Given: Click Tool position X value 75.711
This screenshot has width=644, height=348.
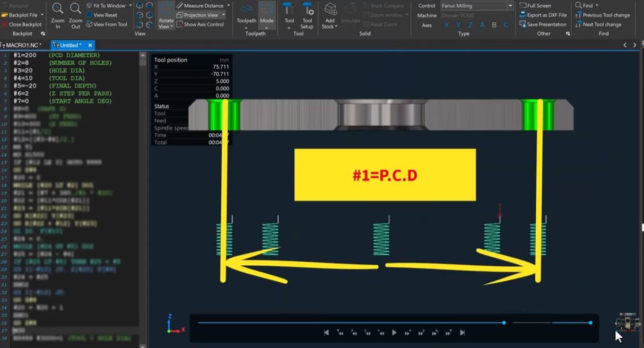Looking at the screenshot, I should (221, 67).
